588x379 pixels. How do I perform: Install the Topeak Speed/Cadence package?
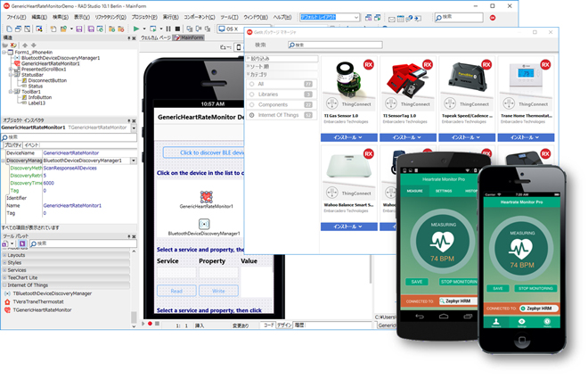point(467,137)
